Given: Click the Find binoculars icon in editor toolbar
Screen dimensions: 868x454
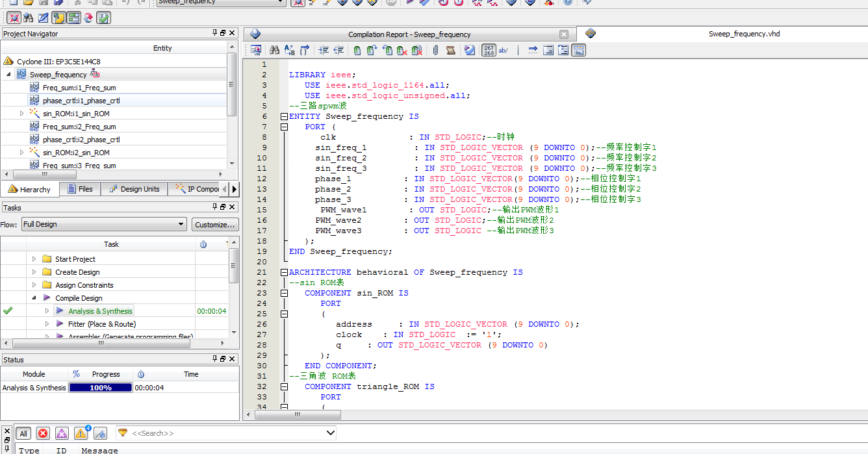Looking at the screenshot, I should point(274,50).
